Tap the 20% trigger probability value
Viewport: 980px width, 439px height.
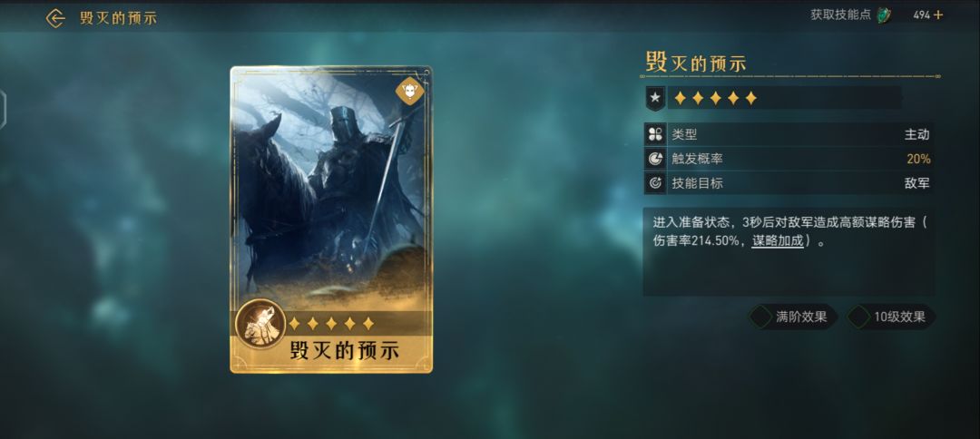pos(918,160)
